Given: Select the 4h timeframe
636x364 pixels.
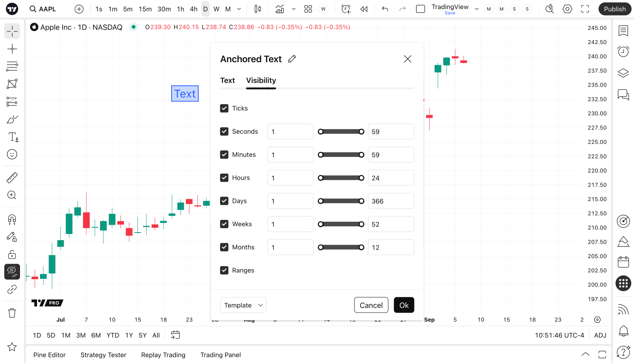Looking at the screenshot, I should pos(193,9).
